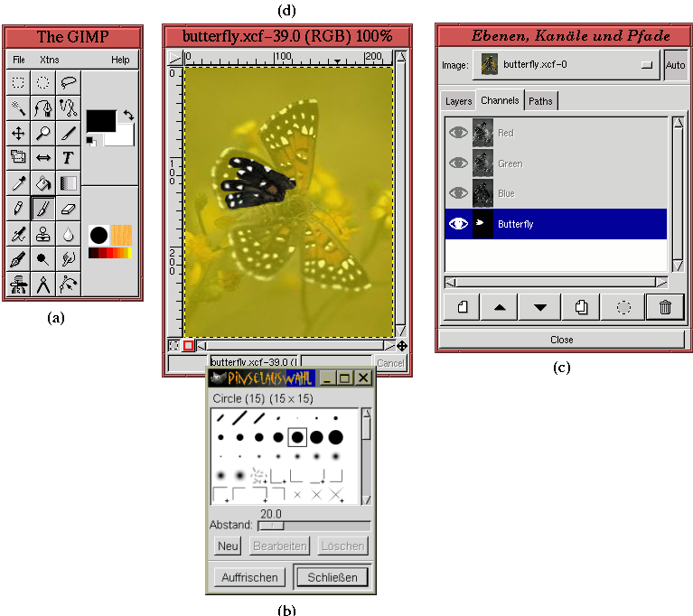Select the Fuzzy Select magic wand tool

(17, 108)
